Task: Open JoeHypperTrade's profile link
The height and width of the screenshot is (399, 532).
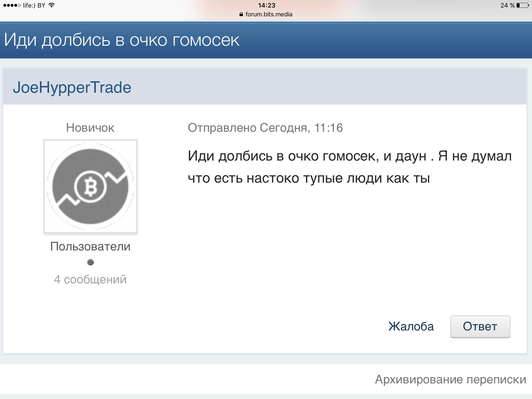Action: tap(72, 87)
